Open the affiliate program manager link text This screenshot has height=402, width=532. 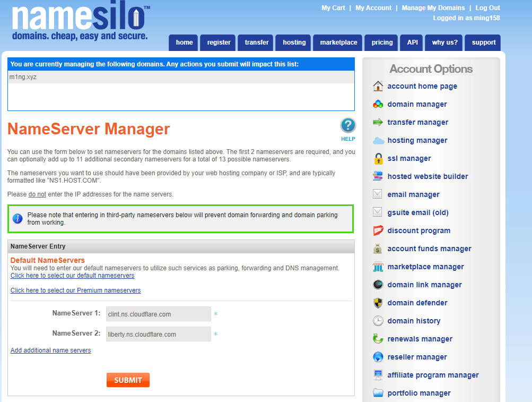(433, 375)
